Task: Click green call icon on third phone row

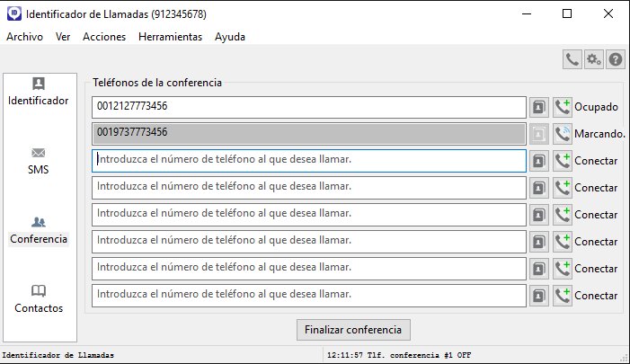Action: pos(563,161)
